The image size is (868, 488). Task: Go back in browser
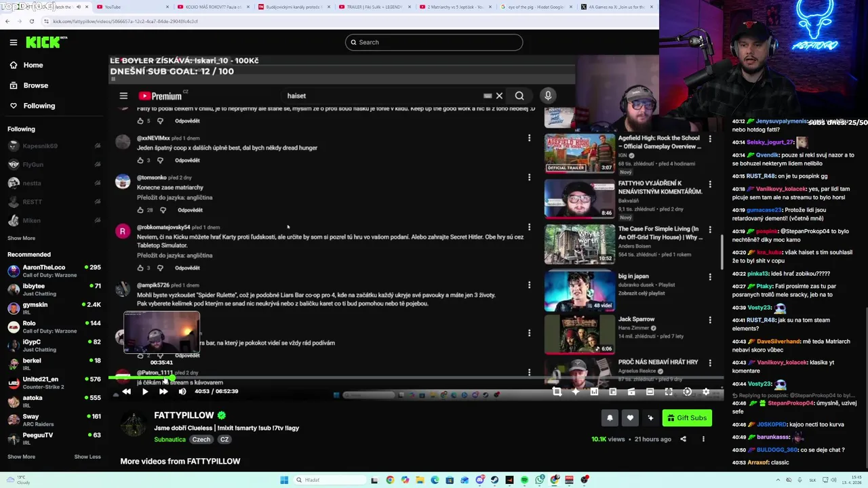pos(7,21)
